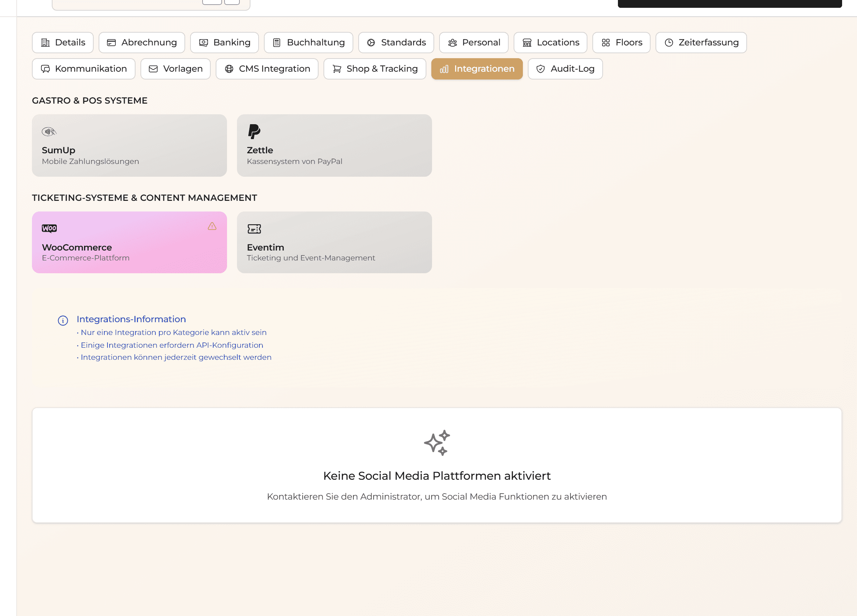Switch to the Locations tab

550,42
